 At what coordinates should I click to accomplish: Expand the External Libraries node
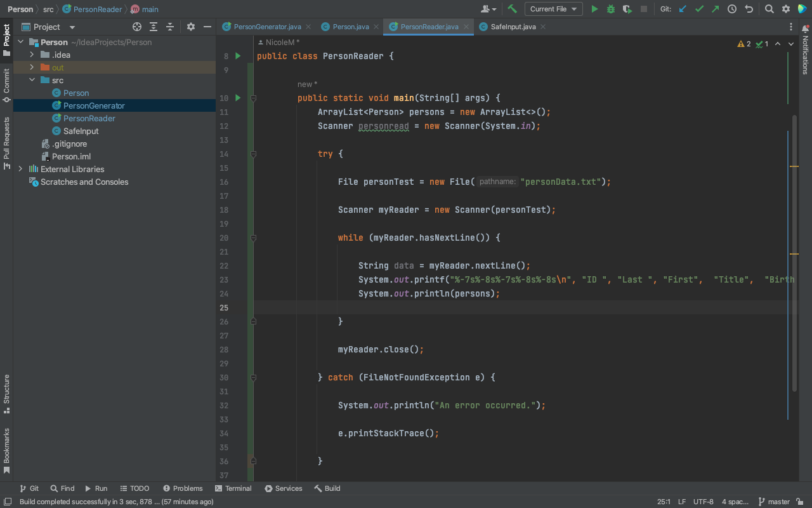point(19,169)
